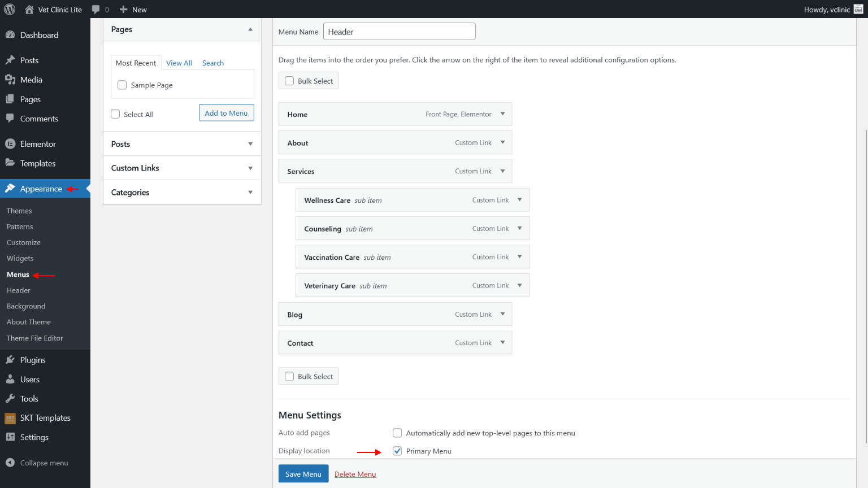Expand the Counseling sub item arrow
868x488 pixels.
click(519, 228)
